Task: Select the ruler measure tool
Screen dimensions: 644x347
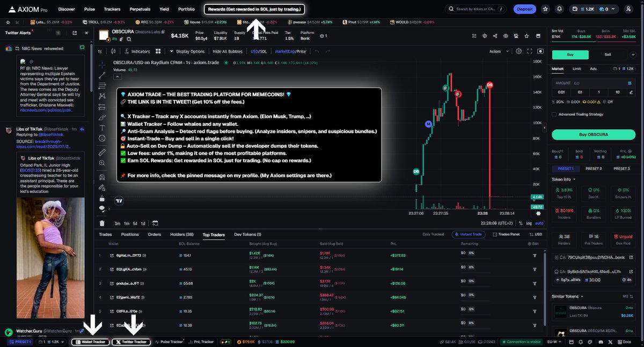Action: pos(102,153)
